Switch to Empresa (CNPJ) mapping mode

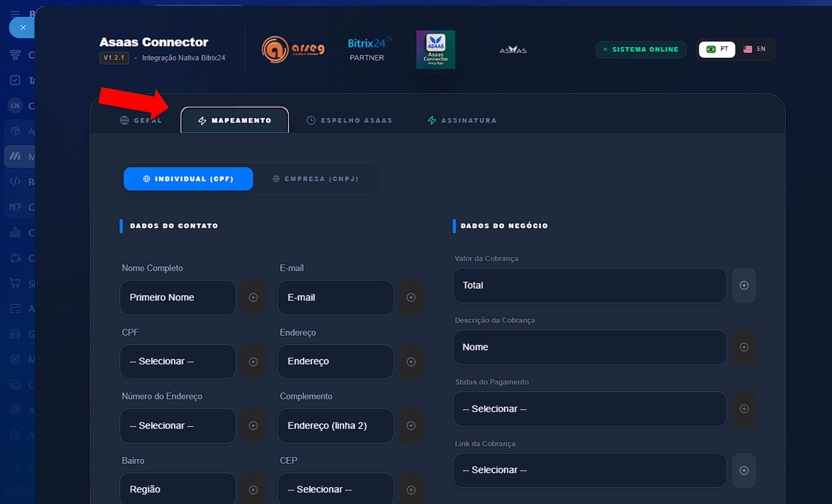(315, 179)
